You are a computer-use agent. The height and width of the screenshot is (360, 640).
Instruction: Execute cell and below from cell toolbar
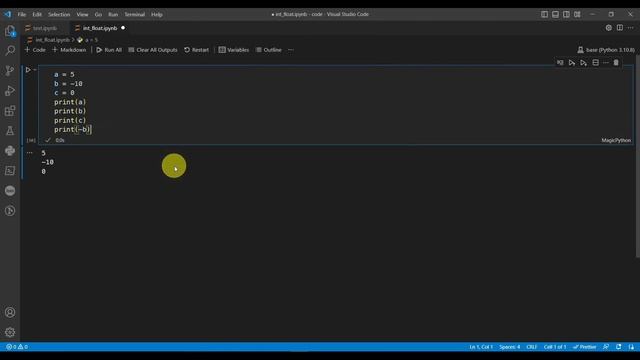[584, 63]
